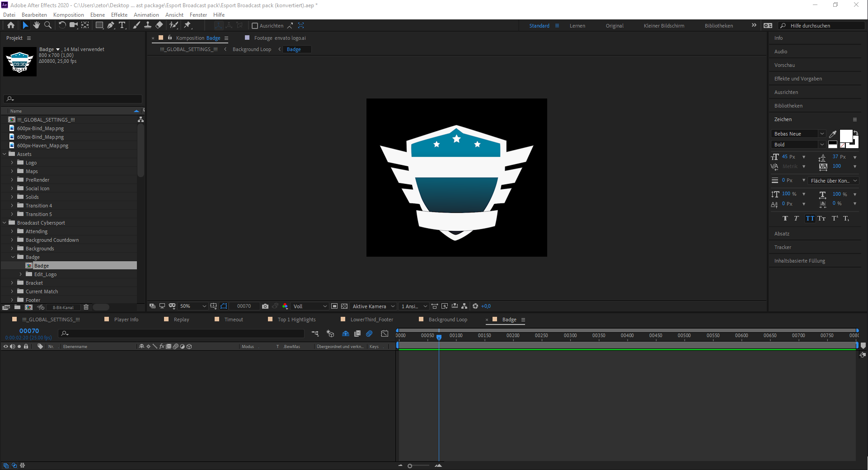Viewport: 868px width, 470px height.
Task: Select the Type text tool
Action: click(x=122, y=25)
